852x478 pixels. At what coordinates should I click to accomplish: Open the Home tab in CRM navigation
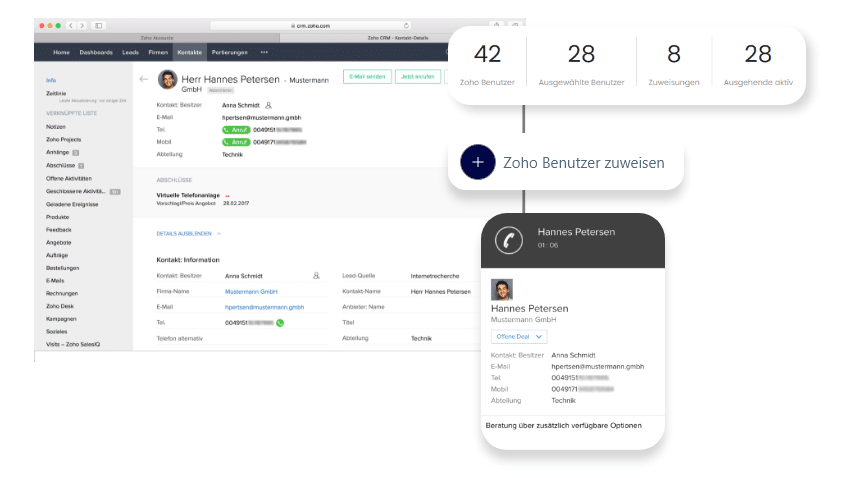pyautogui.click(x=61, y=52)
